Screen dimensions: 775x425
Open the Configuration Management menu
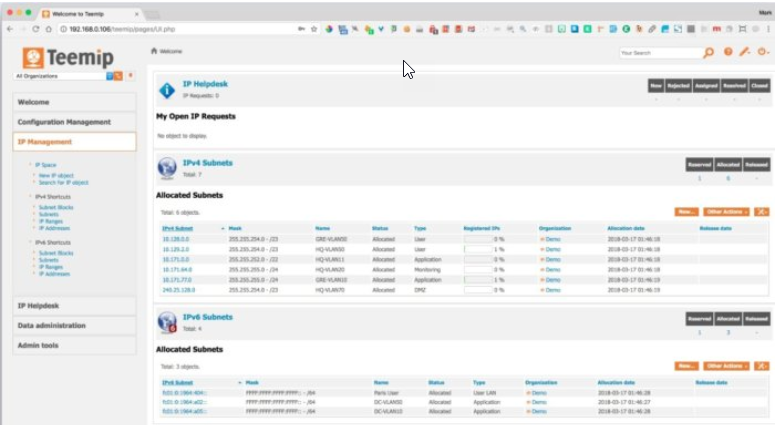point(64,122)
